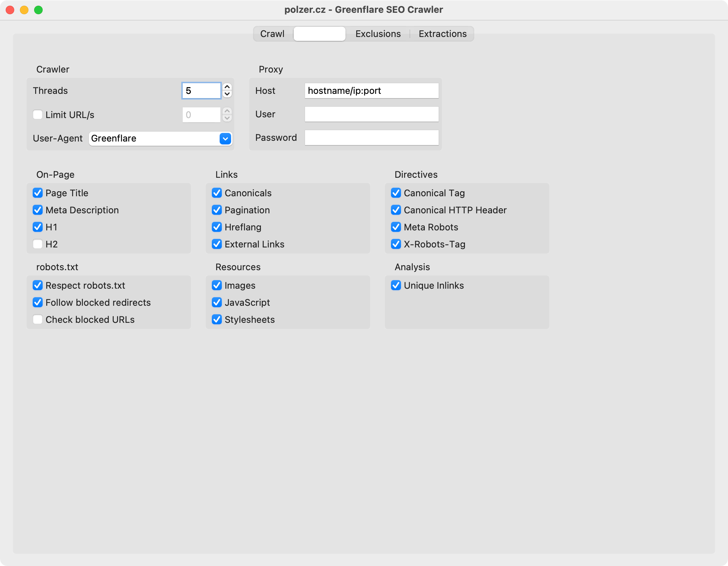Uncheck Respect robots.txt
728x566 pixels.
(38, 285)
